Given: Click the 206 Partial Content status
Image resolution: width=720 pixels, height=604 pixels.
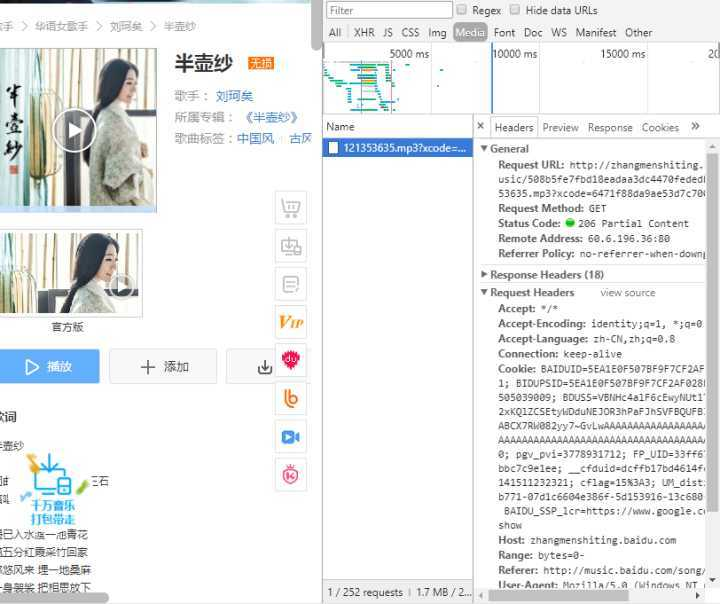Looking at the screenshot, I should (633, 224).
